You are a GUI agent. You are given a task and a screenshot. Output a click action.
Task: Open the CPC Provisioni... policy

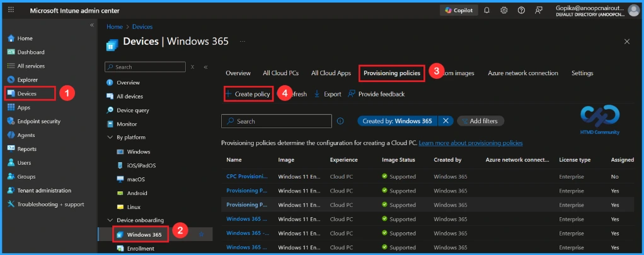(247, 177)
